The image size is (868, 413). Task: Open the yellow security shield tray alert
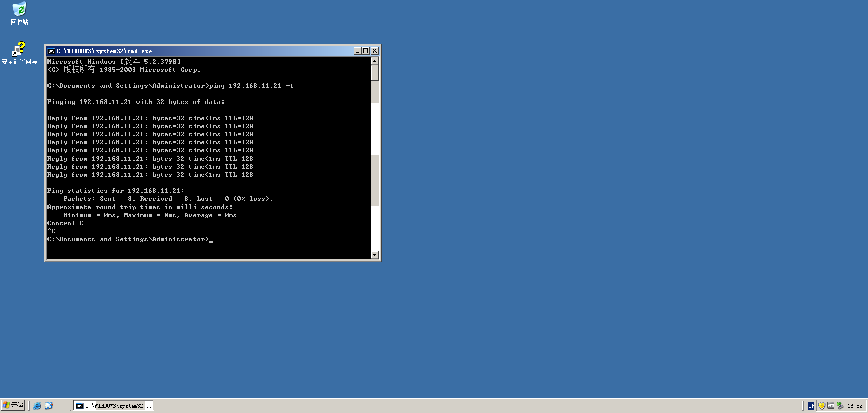tap(822, 406)
